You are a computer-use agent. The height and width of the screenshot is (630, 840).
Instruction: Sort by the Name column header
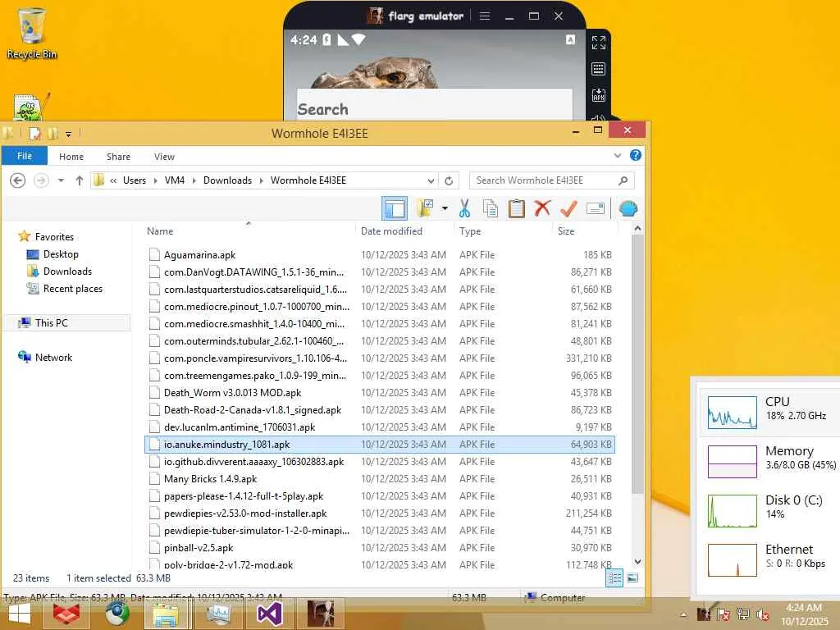[x=160, y=231]
